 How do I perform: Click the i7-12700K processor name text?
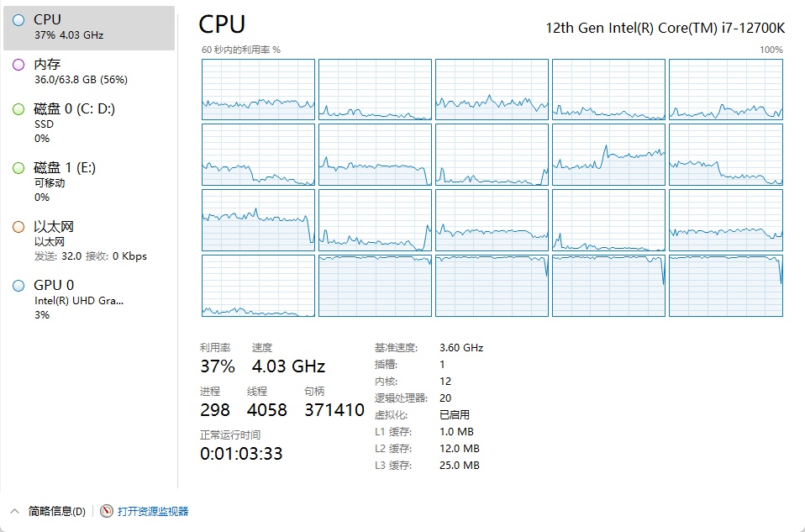(665, 28)
